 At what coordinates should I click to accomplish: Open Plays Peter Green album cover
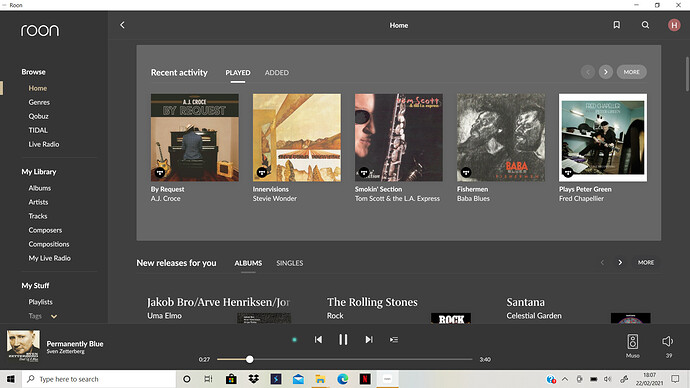click(x=603, y=137)
